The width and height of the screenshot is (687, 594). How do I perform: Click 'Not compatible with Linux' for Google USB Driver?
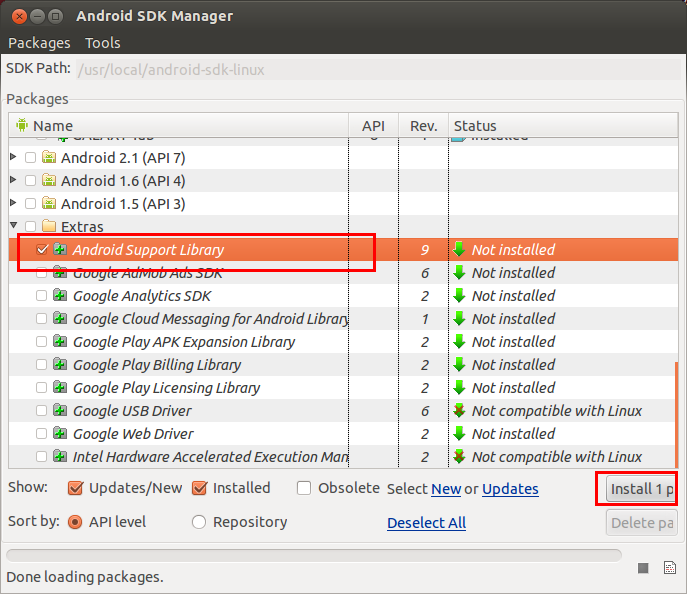pos(556,410)
